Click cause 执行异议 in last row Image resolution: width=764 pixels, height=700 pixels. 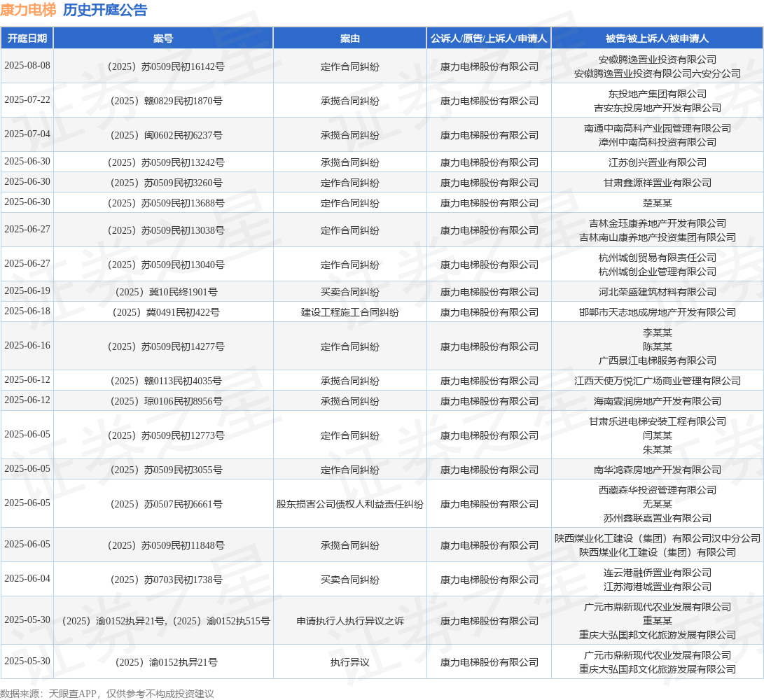click(x=350, y=662)
